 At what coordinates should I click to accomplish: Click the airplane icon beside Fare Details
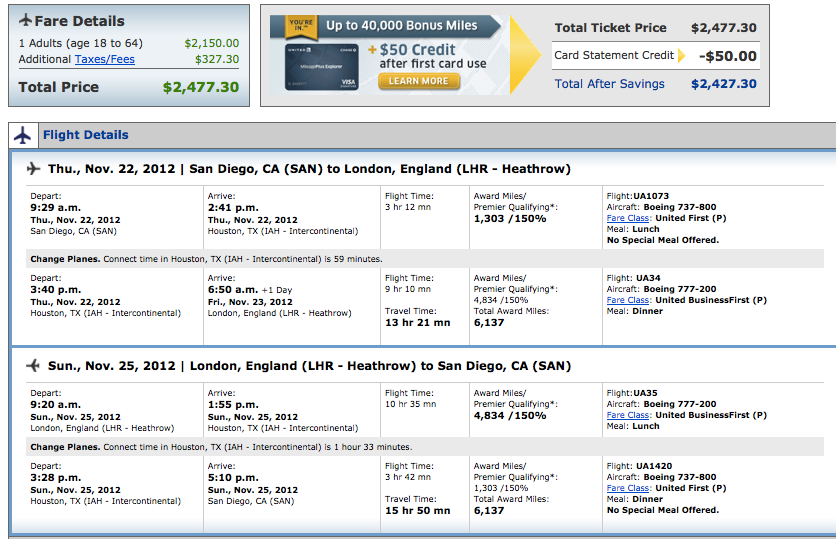pos(26,21)
